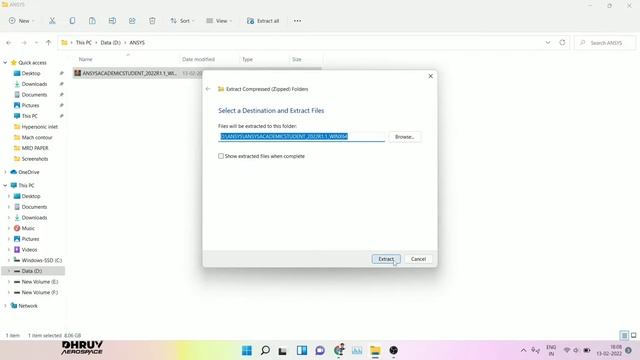Screen dimensions: 640x360
Task: Open the Sort dropdown menu
Action: [182, 21]
